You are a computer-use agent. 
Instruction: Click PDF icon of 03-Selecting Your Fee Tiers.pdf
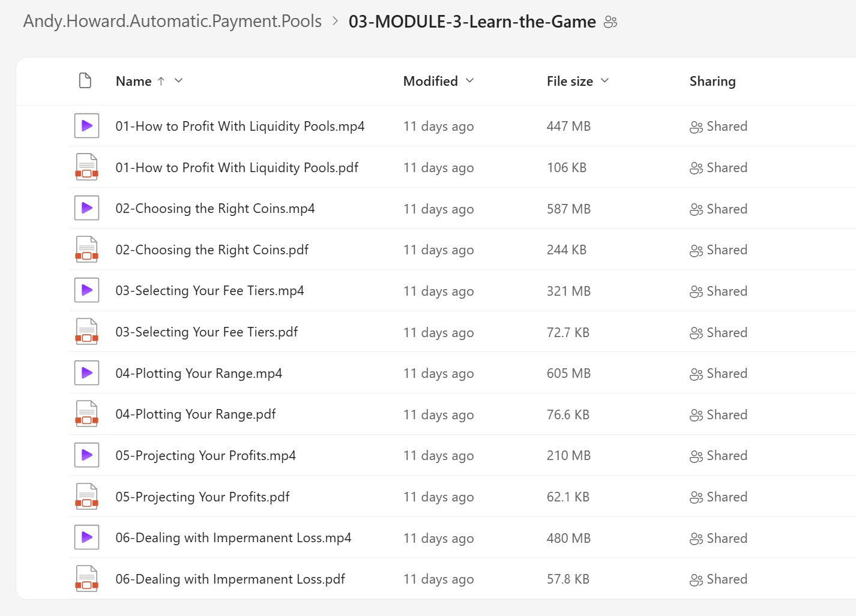(86, 332)
